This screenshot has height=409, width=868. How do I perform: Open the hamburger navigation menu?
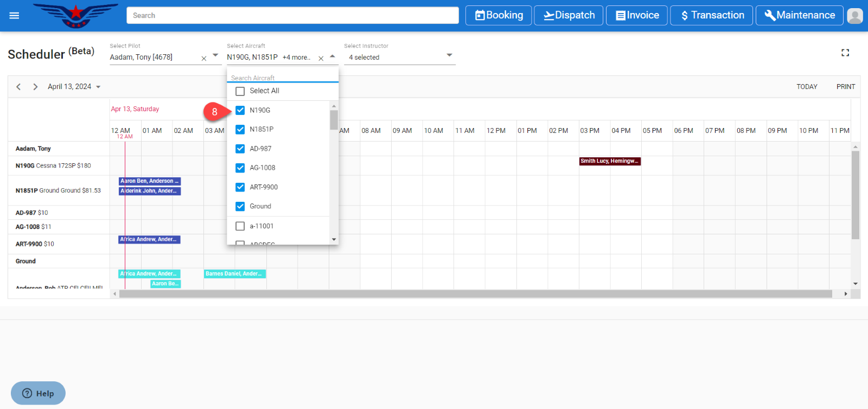[14, 16]
